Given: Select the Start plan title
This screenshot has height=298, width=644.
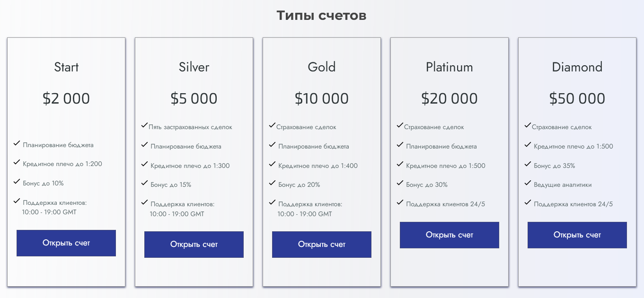Looking at the screenshot, I should click(66, 67).
